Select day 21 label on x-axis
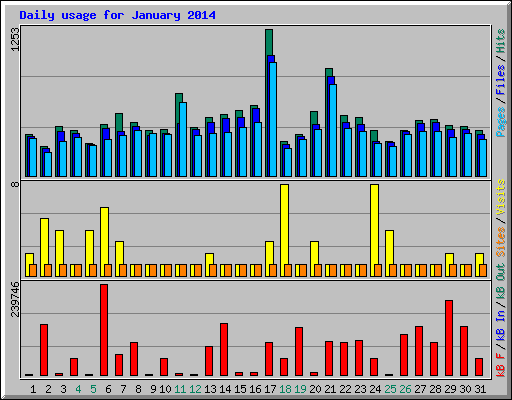This screenshot has width=512, height=400. [330, 389]
